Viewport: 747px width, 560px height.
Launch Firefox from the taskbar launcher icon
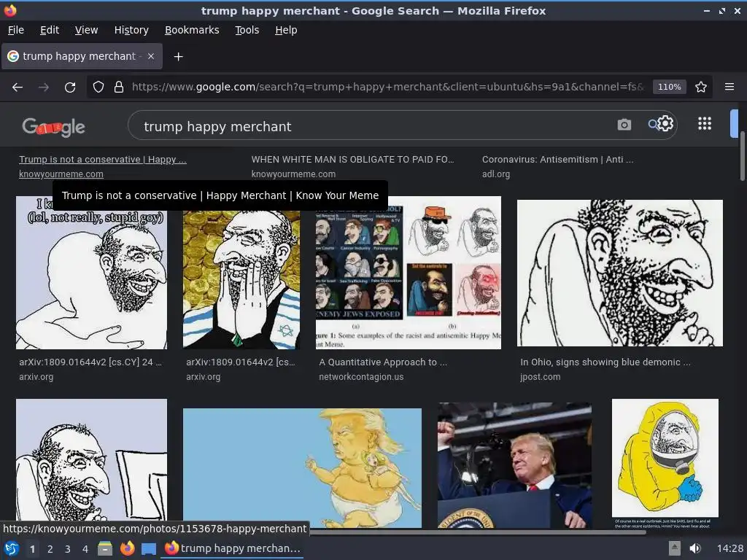(x=127, y=548)
